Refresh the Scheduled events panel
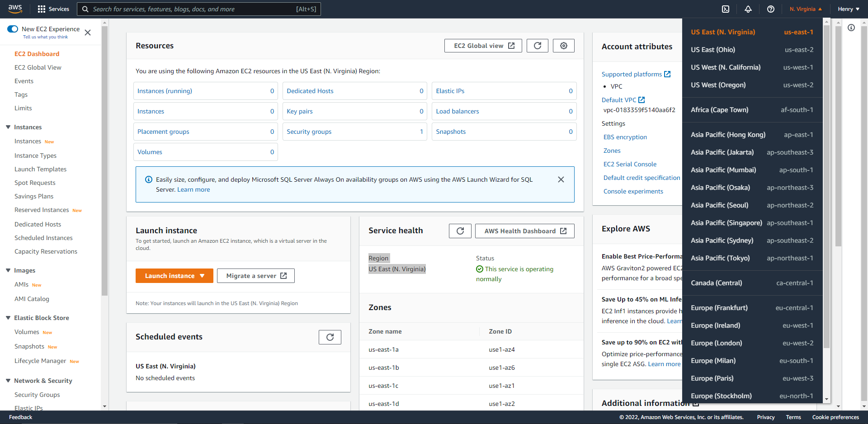The image size is (868, 424). (330, 337)
